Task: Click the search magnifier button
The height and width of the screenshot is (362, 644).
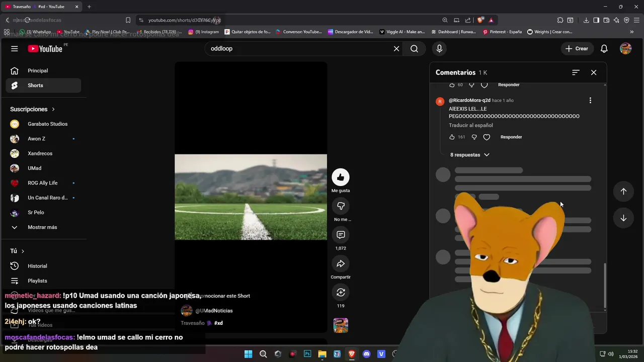Action: click(414, 49)
